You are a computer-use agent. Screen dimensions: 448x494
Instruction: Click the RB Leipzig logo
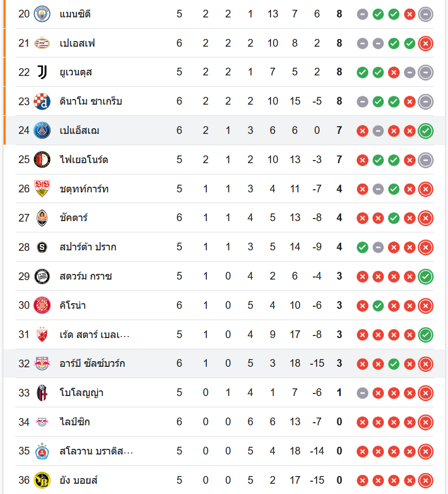(42, 422)
